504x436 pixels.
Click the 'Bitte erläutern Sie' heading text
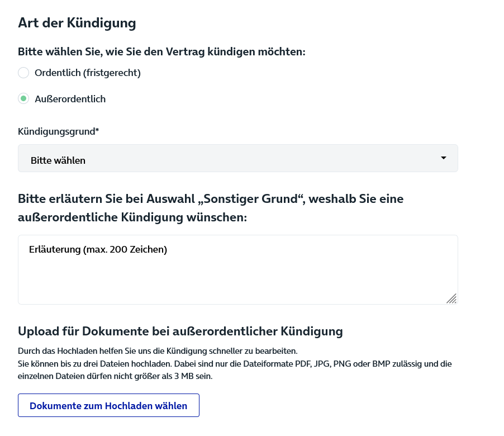pos(211,208)
